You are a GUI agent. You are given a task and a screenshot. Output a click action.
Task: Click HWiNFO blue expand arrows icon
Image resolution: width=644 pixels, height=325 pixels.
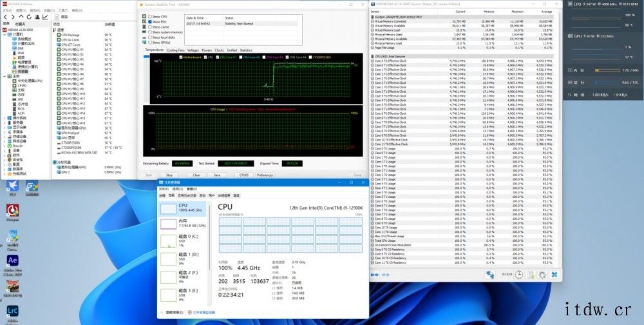pyautogui.click(x=374, y=275)
